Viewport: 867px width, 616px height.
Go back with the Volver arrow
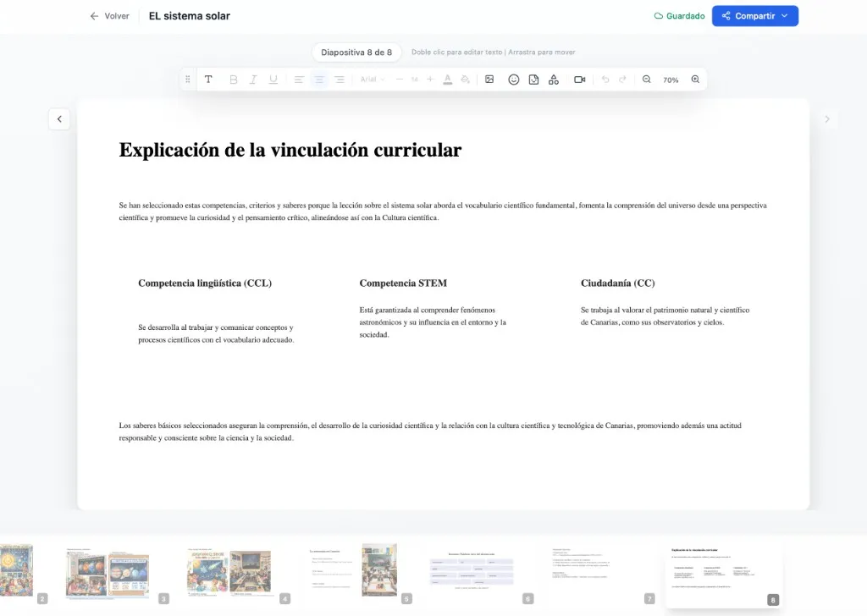109,16
